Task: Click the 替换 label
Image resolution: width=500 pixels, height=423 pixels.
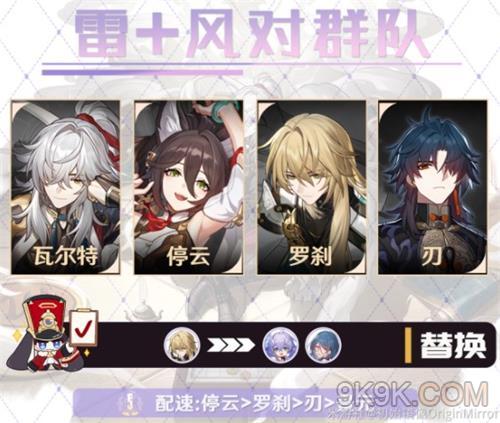Action: (453, 345)
